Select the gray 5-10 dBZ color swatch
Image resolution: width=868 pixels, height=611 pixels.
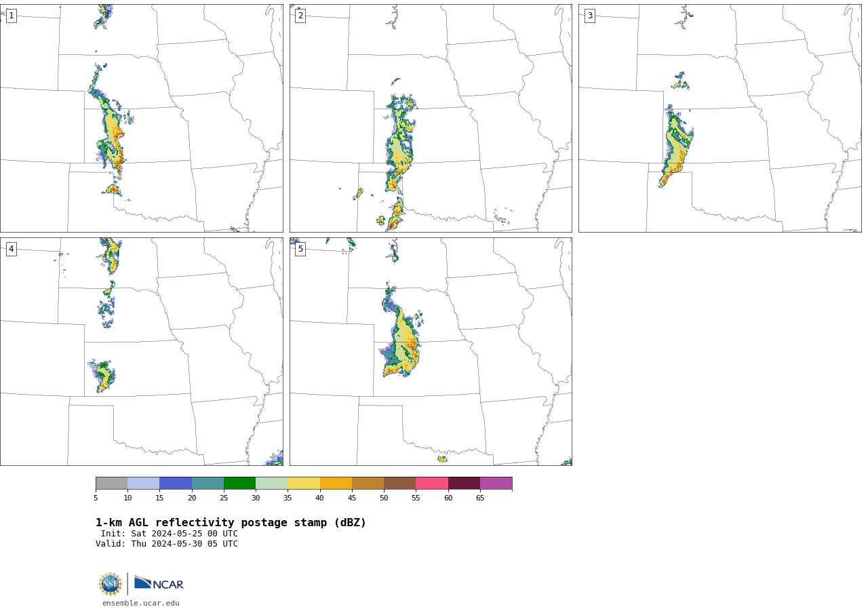point(111,483)
